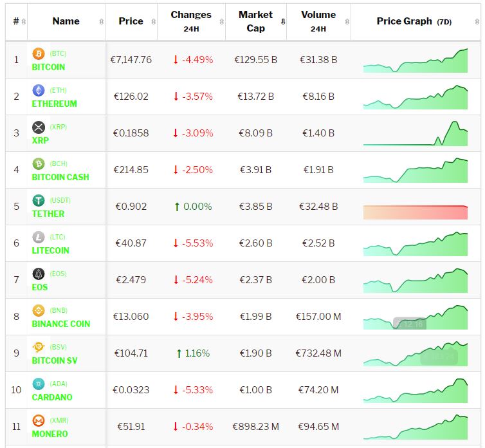Sort table by Market Cap column

tap(256, 21)
